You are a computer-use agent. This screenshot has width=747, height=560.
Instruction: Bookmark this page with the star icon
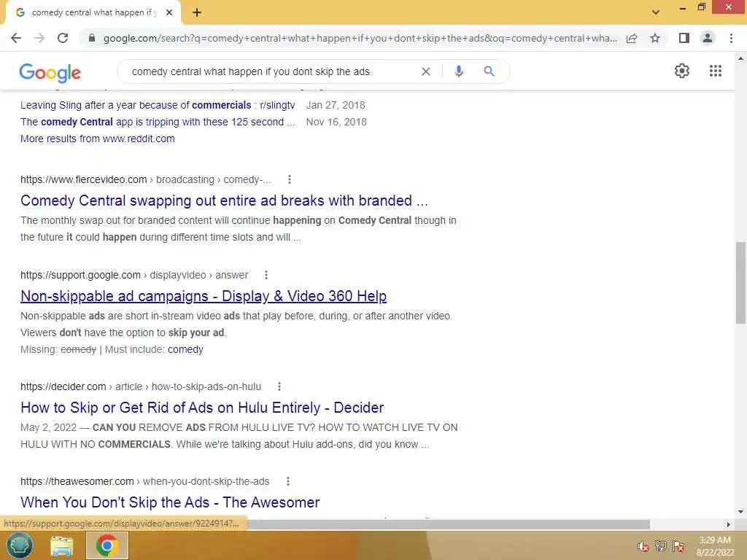(655, 38)
